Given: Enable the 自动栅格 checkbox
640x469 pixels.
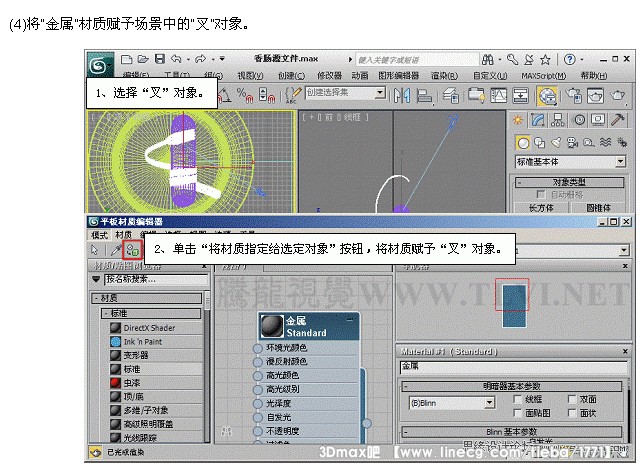Looking at the screenshot, I should click(x=541, y=194).
